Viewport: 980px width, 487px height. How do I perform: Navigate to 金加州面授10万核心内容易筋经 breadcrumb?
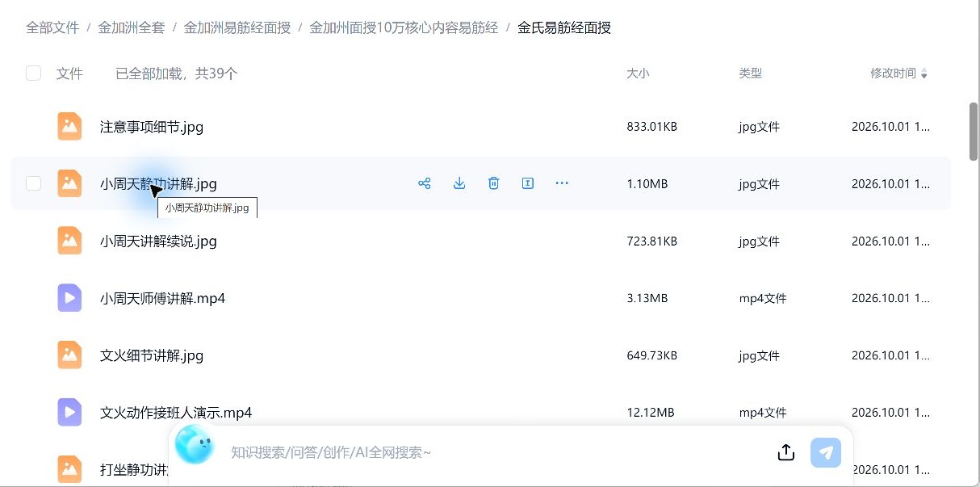point(404,27)
